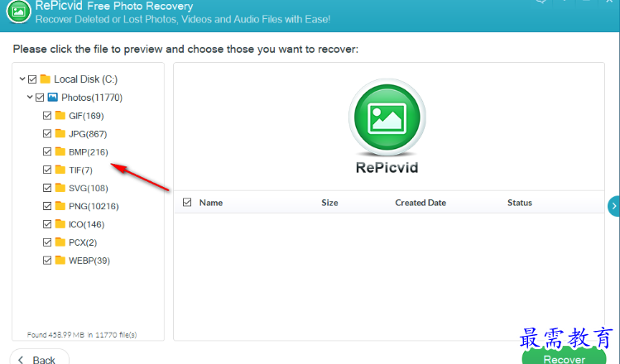Click the BMP folder icon
The height and width of the screenshot is (364, 620).
pos(60,151)
